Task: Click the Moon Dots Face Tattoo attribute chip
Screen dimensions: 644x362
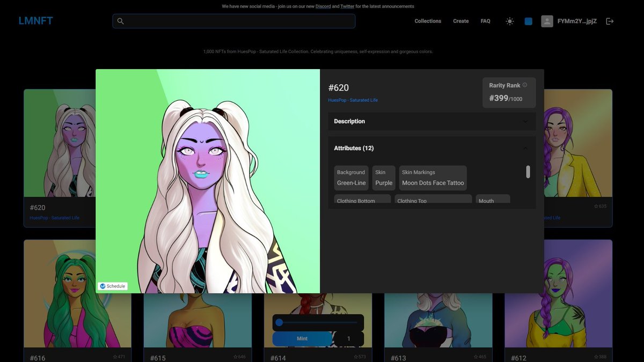Action: [433, 178]
